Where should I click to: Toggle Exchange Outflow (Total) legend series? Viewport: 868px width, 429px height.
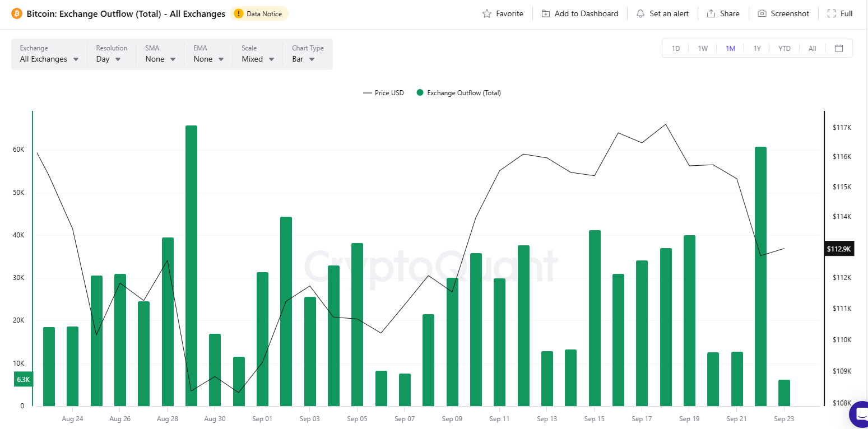coord(458,93)
